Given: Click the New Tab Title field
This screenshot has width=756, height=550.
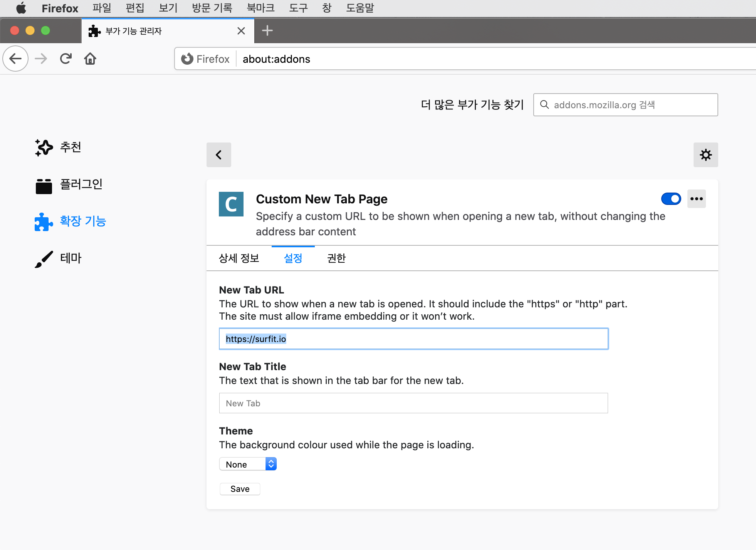Looking at the screenshot, I should click(413, 403).
